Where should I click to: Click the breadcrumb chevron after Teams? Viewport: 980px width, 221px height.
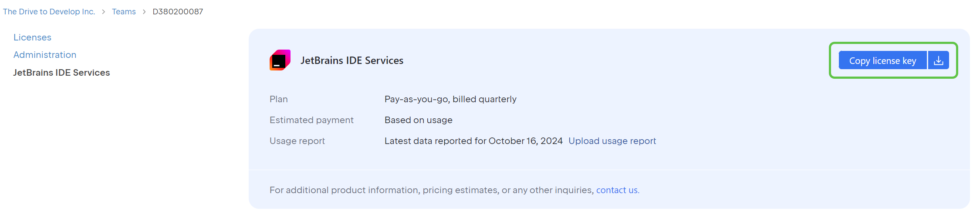[x=144, y=12]
